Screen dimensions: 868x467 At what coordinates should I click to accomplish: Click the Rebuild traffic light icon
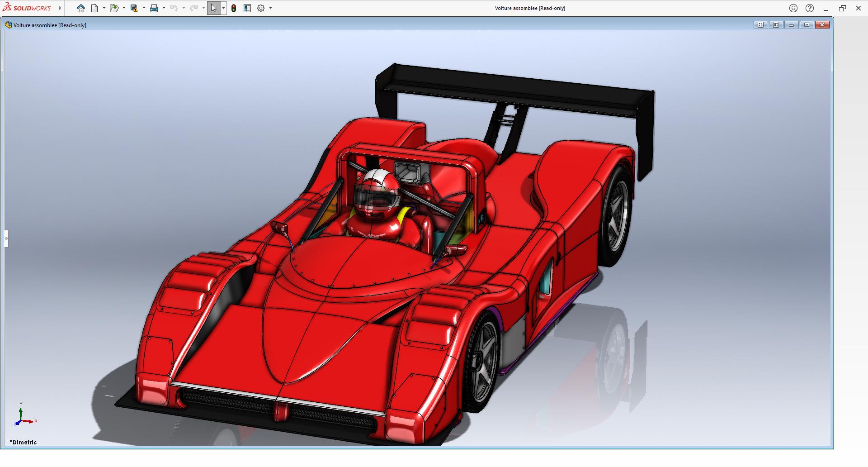234,8
